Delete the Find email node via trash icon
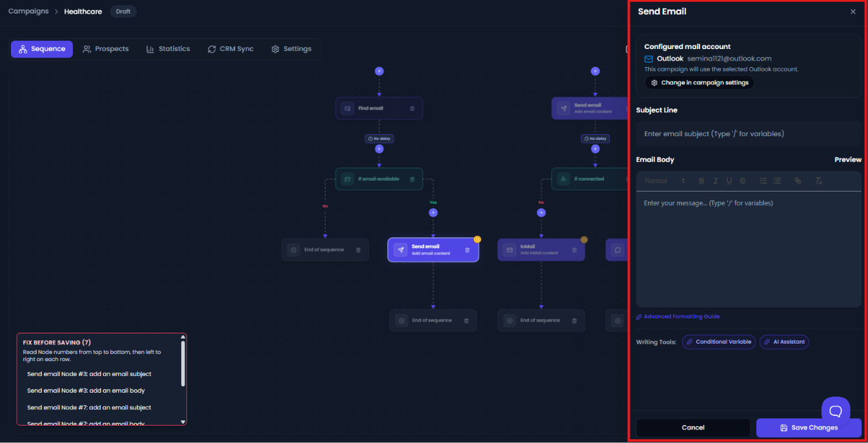The width and height of the screenshot is (868, 443). click(412, 108)
